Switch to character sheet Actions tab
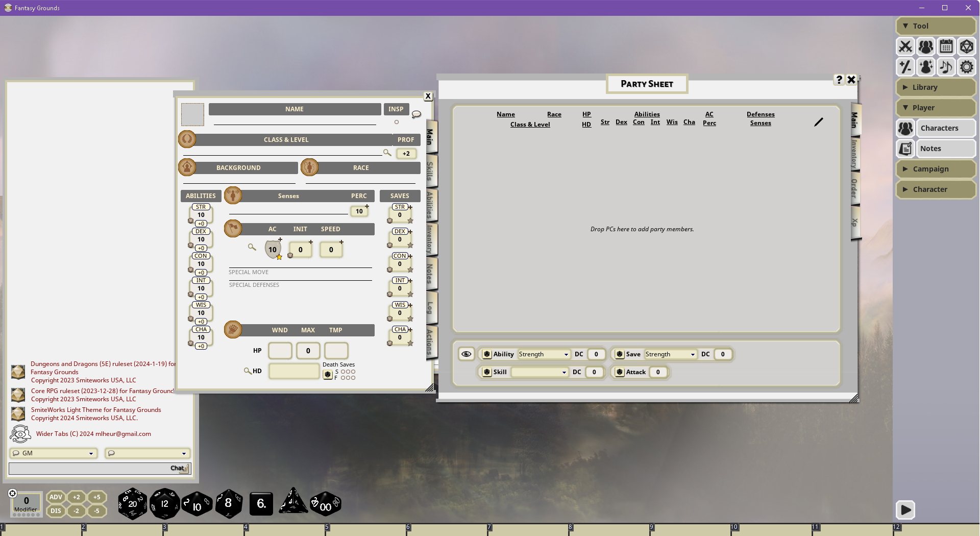 click(430, 342)
